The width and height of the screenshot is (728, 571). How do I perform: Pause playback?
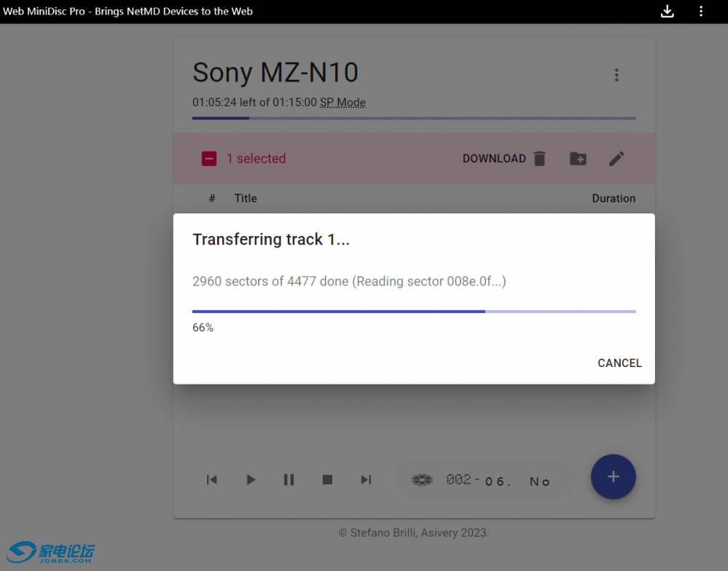[289, 480]
